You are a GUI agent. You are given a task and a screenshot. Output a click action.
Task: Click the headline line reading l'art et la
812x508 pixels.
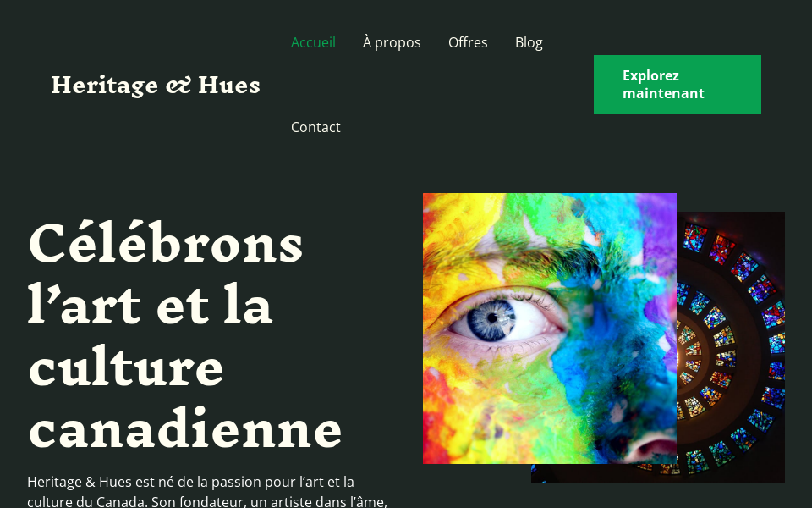[x=150, y=304]
